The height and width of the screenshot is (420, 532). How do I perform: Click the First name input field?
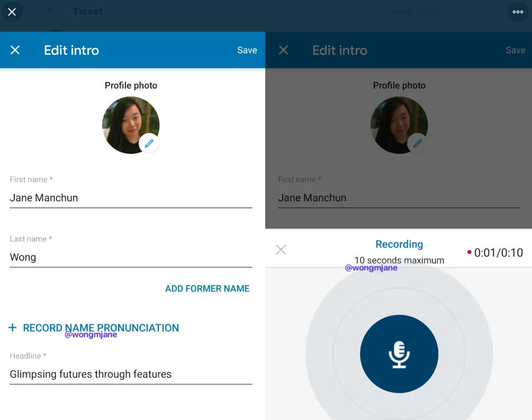click(130, 198)
